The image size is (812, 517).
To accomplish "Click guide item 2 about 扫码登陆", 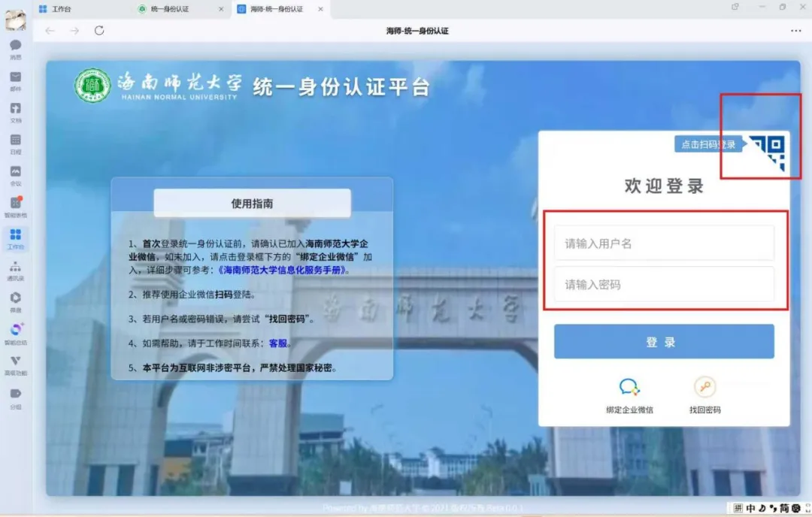I will click(x=192, y=295).
